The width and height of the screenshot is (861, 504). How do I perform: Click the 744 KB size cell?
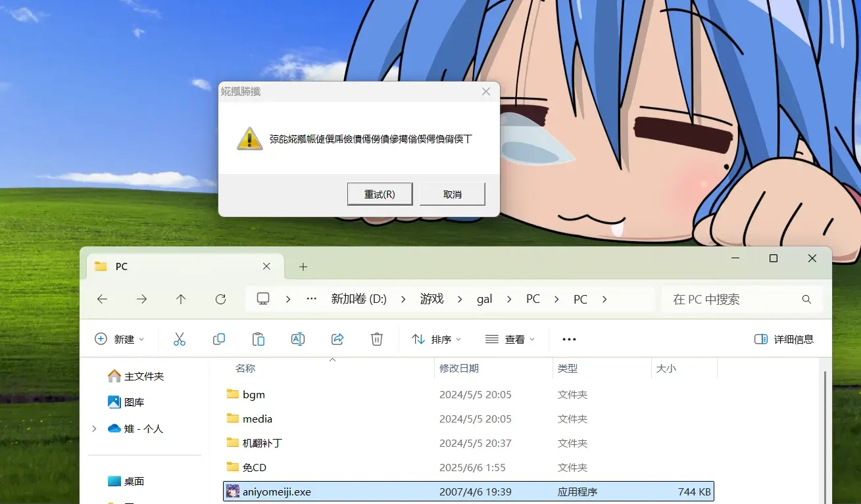click(694, 492)
